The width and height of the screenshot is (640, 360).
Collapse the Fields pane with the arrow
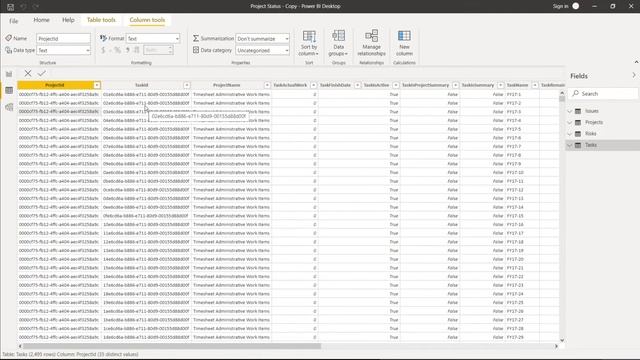pyautogui.click(x=633, y=76)
